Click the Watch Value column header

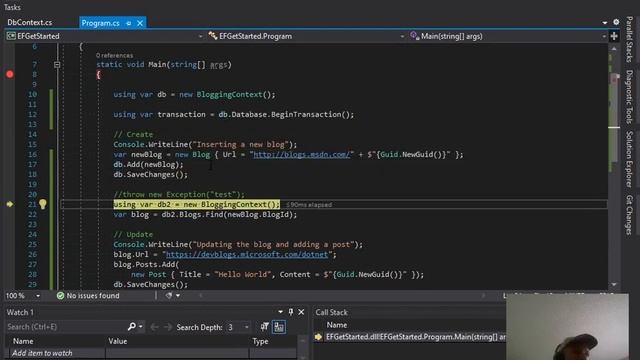pyautogui.click(x=177, y=341)
